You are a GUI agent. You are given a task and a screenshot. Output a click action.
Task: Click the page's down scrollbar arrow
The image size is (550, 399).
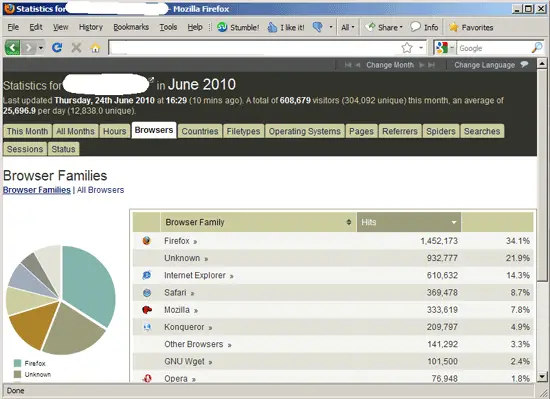pos(542,377)
